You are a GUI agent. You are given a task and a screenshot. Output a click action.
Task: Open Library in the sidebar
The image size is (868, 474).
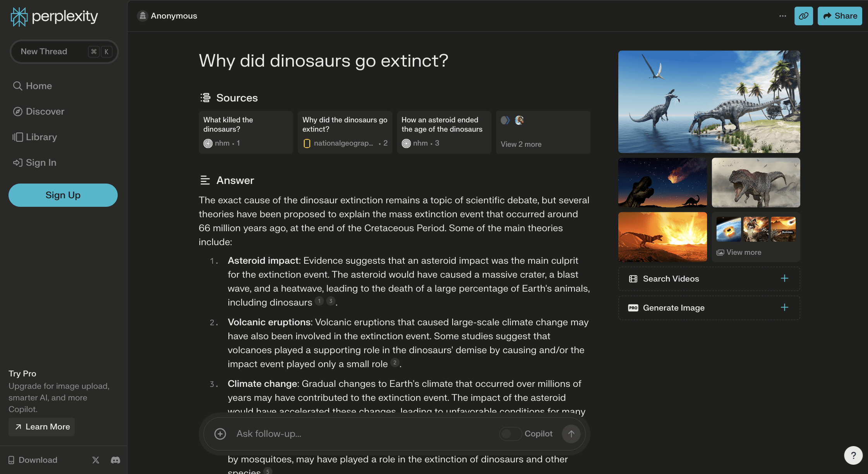point(41,137)
